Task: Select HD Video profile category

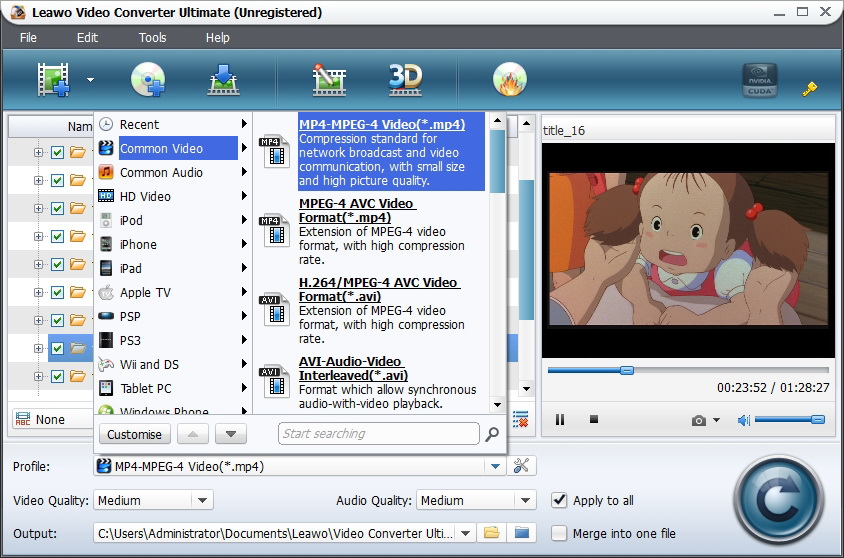Action: click(173, 196)
